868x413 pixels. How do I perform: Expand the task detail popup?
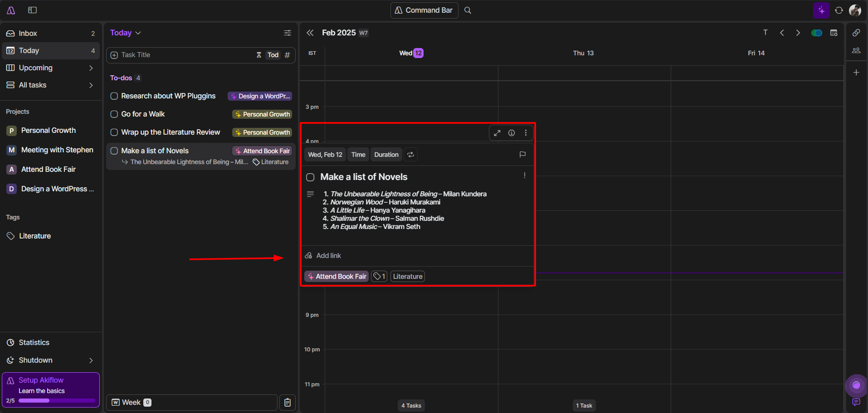click(x=497, y=133)
